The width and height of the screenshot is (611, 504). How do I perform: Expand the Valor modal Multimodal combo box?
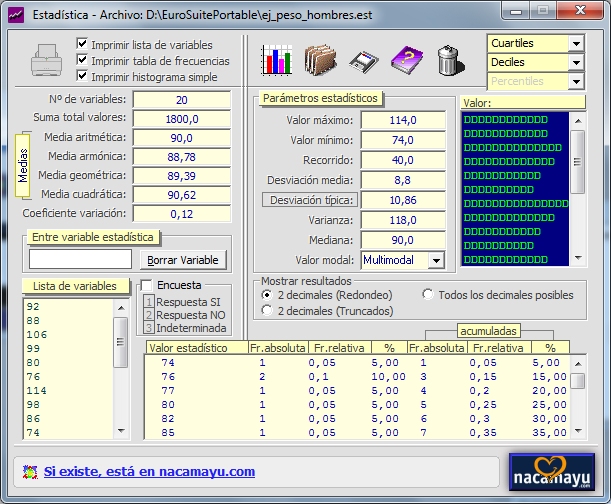435,260
